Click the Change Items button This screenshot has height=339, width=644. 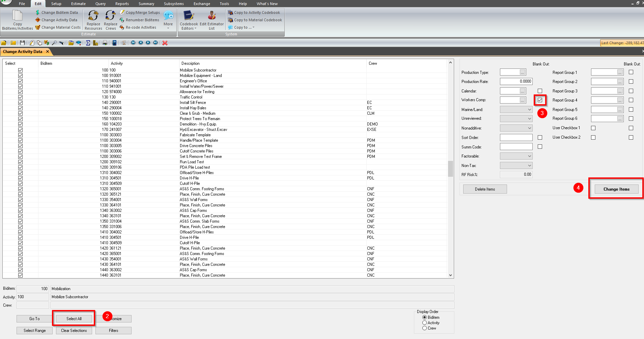tap(616, 189)
